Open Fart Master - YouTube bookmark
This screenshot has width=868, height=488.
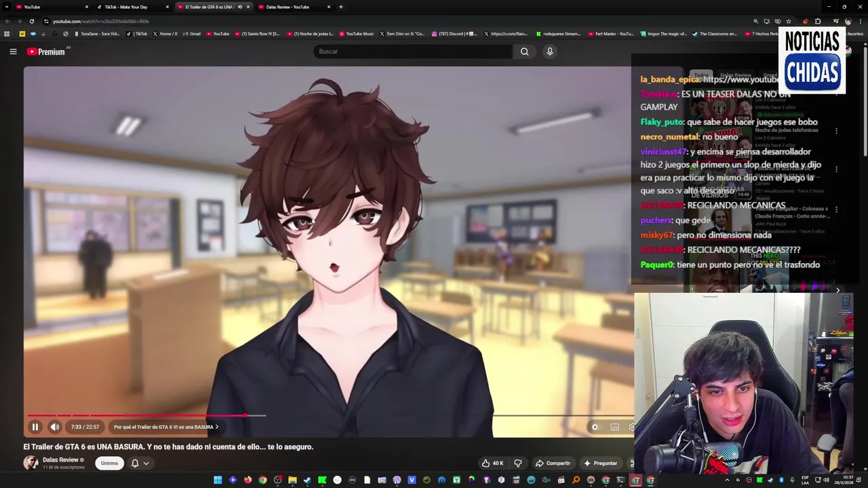(611, 33)
